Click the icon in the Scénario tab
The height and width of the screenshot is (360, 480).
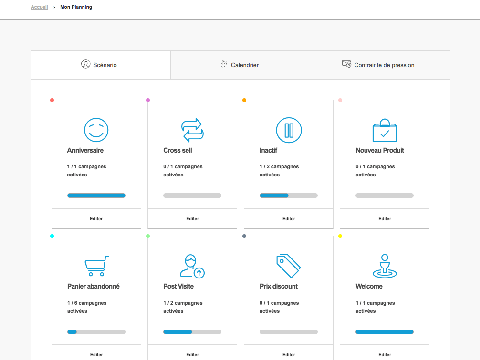(x=86, y=64)
